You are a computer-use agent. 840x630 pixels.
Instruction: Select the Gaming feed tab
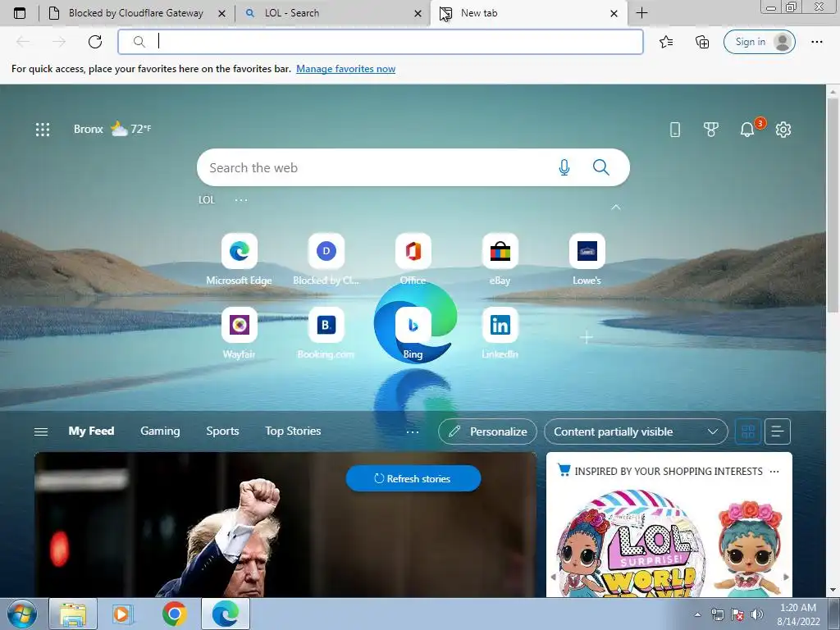160,431
